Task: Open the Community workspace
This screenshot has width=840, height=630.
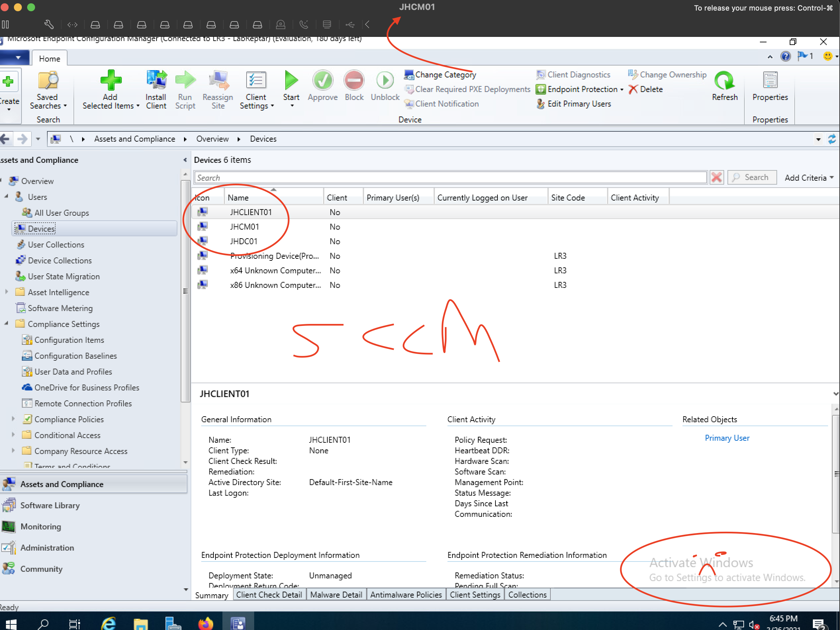Action: click(x=94, y=569)
